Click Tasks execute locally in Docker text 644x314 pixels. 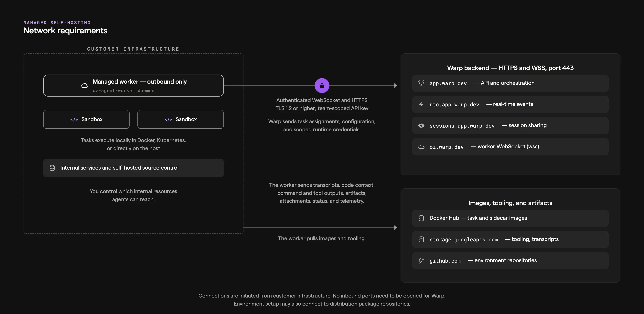pos(133,144)
